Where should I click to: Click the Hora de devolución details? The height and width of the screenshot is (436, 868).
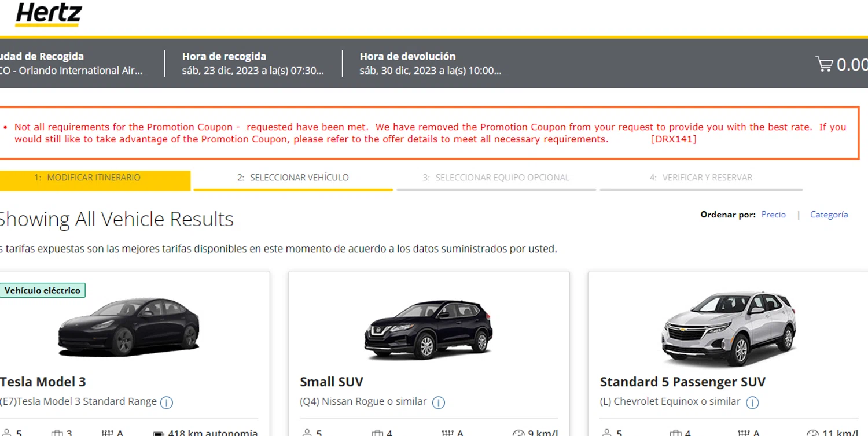[431, 64]
